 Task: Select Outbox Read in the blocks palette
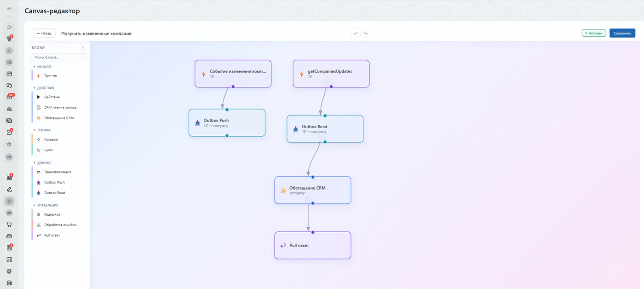59,193
